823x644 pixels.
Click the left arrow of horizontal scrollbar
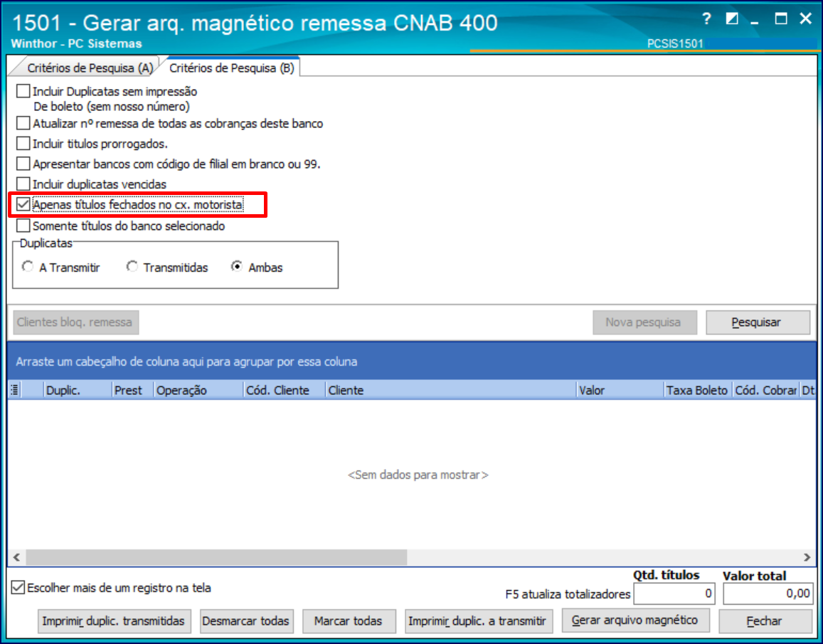[x=17, y=556]
